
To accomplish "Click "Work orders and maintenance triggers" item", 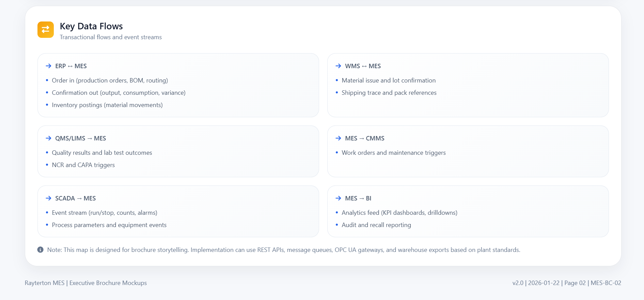I will [393, 153].
